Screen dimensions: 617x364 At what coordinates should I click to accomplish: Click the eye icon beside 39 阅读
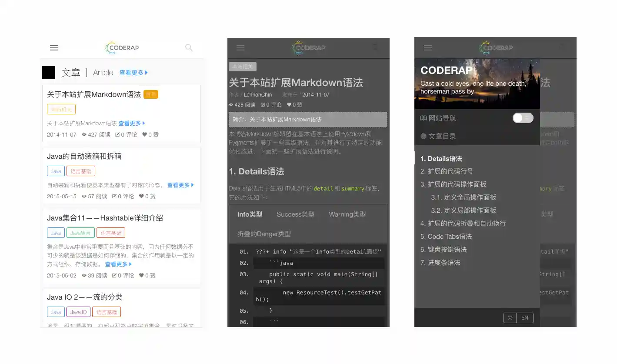(84, 276)
